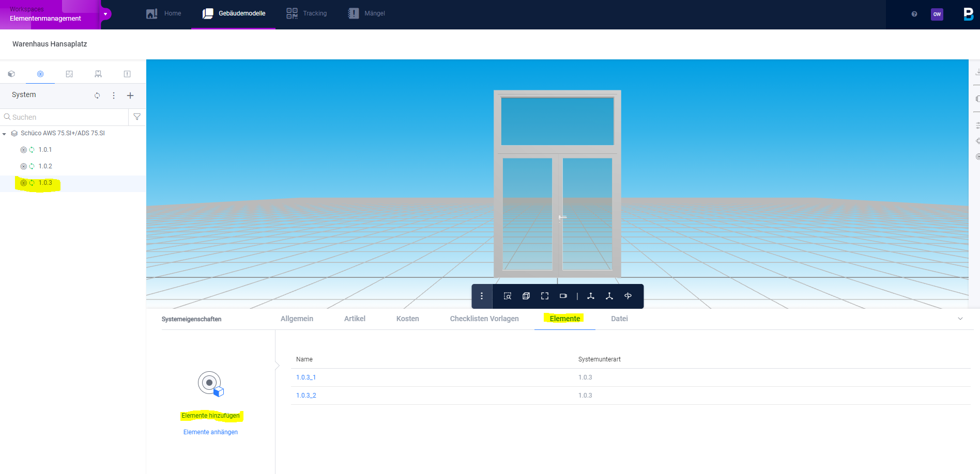Open the Workspaces dropdown arrow
The image size is (980, 474).
coord(105,14)
